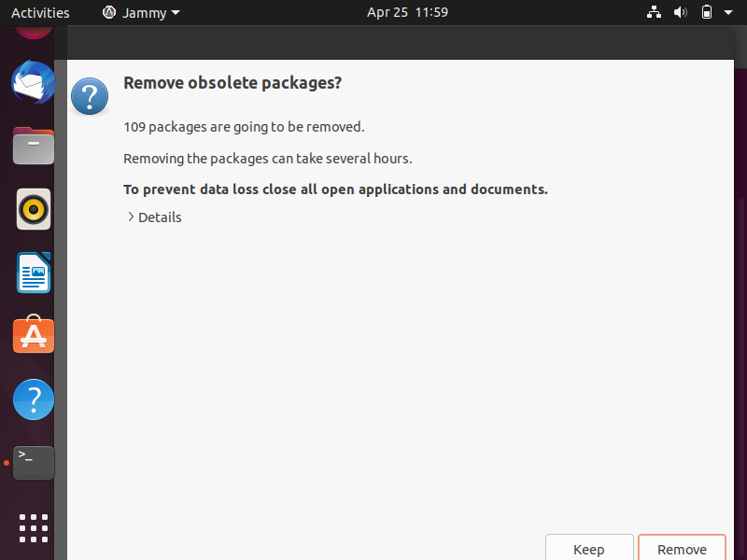Open LibreOffice Writer from the dock
The image size is (747, 560).
coord(34,273)
